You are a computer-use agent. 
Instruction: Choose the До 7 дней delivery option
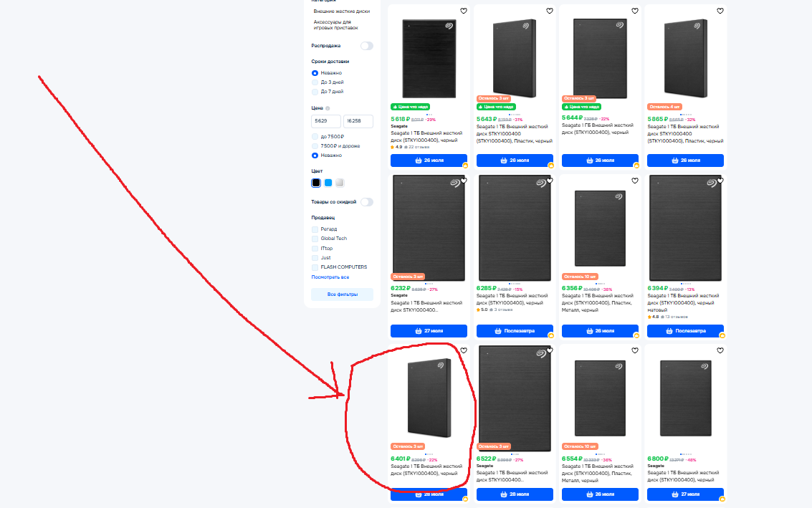[315, 92]
